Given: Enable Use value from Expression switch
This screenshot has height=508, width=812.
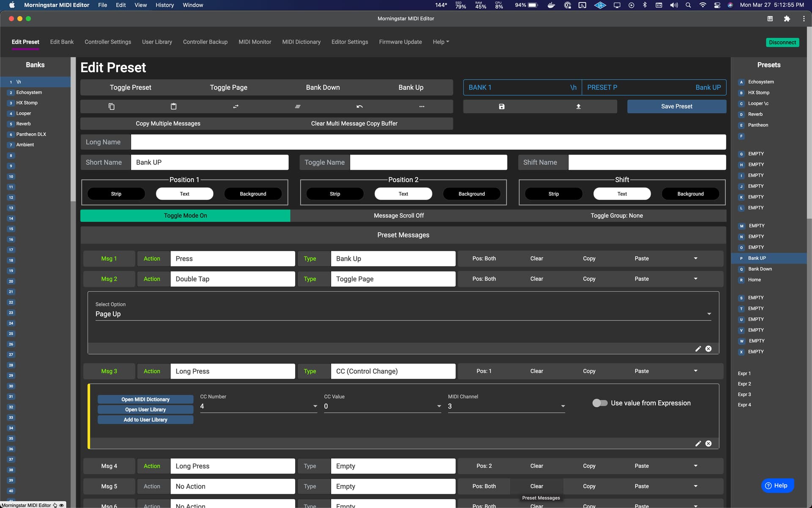Looking at the screenshot, I should (600, 403).
